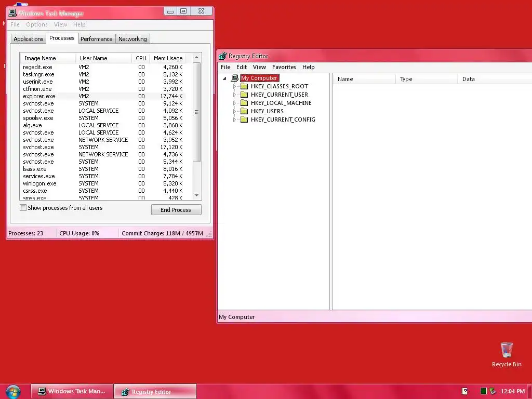Switch to the Networking tab
This screenshot has height=399, width=532.
click(132, 39)
